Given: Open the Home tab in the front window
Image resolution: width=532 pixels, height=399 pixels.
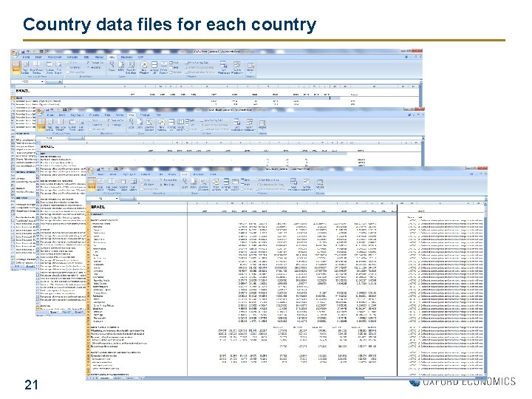Looking at the screenshot, I should [x=101, y=174].
